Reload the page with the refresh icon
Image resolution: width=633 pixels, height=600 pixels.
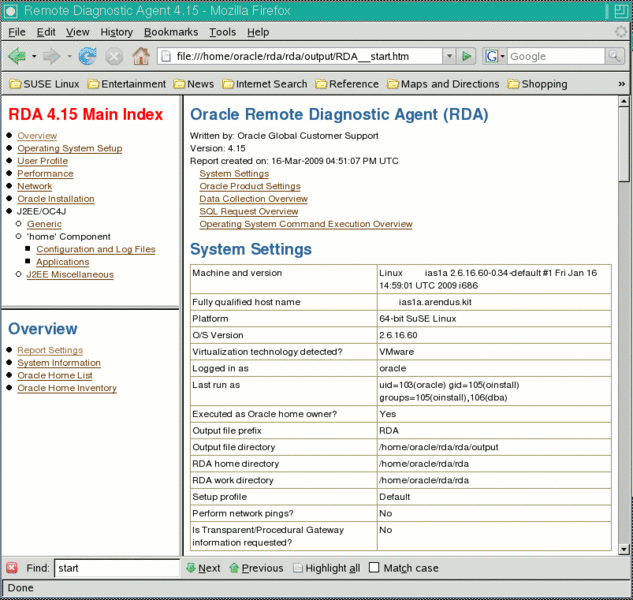click(x=88, y=56)
